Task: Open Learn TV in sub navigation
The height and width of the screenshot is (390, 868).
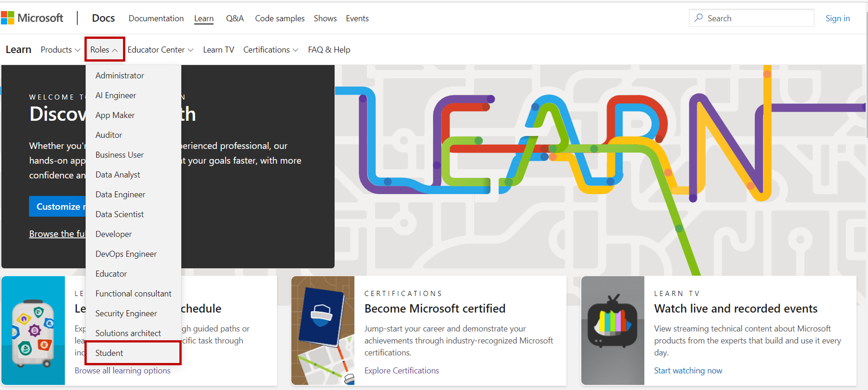Action: (x=218, y=50)
